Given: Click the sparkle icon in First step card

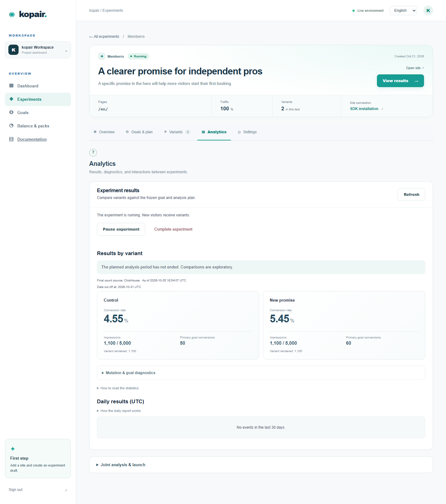Looking at the screenshot, I should (13, 449).
